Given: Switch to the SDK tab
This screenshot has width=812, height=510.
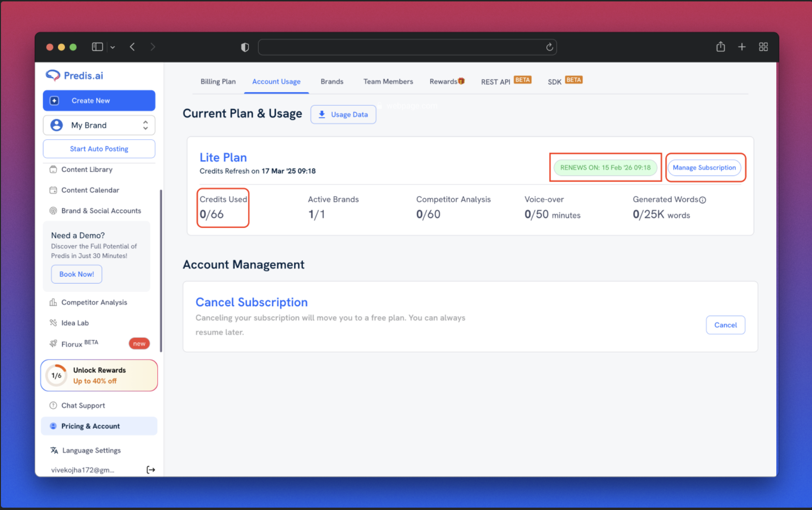Looking at the screenshot, I should [x=565, y=81].
